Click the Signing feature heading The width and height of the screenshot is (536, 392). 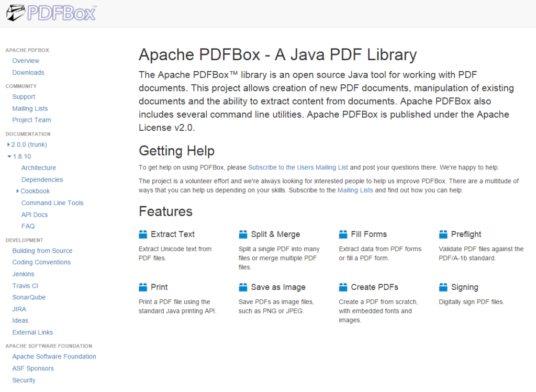[465, 287]
